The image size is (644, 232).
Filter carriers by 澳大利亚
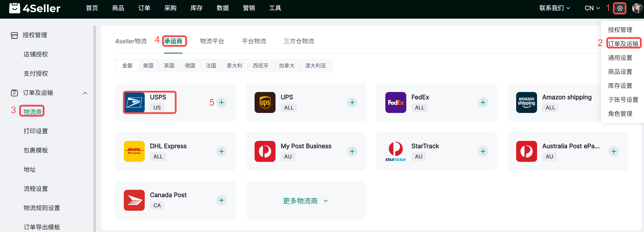[316, 66]
